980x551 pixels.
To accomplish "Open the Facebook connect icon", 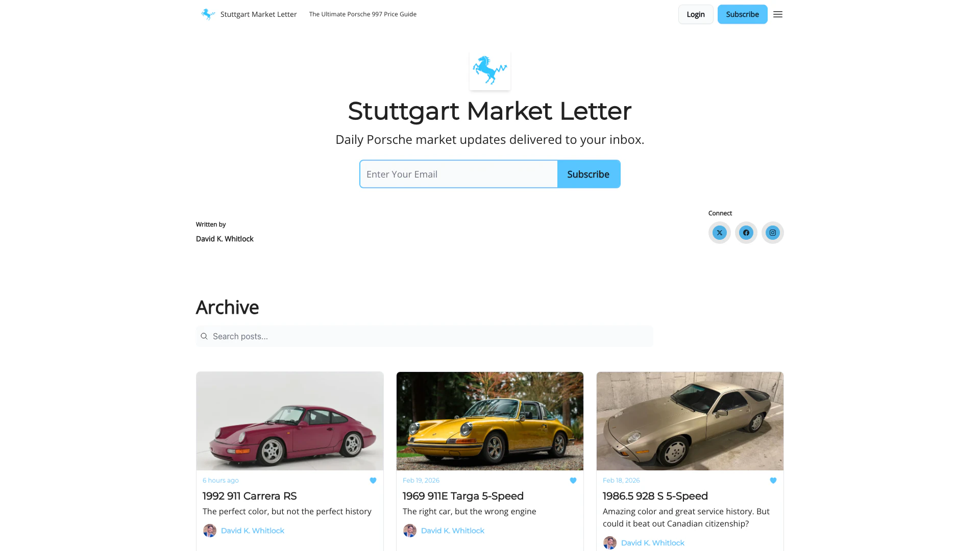I will coord(746,233).
